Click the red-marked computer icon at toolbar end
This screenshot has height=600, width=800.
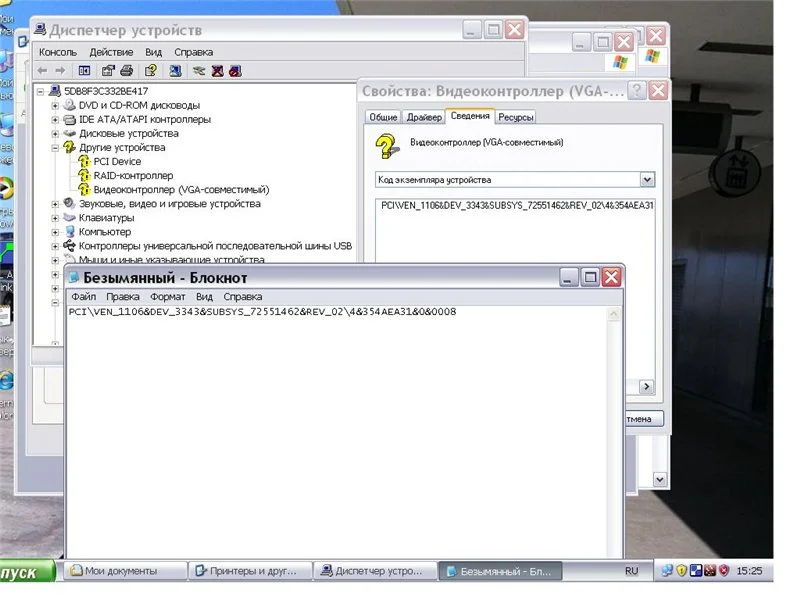coord(235,71)
